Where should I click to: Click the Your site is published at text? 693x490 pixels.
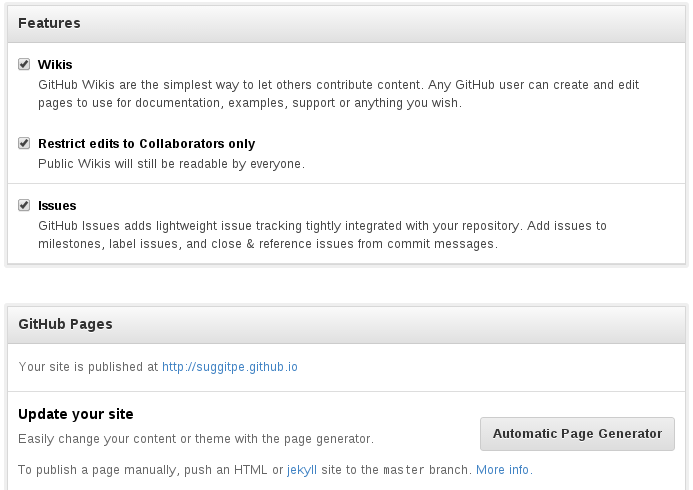89,367
